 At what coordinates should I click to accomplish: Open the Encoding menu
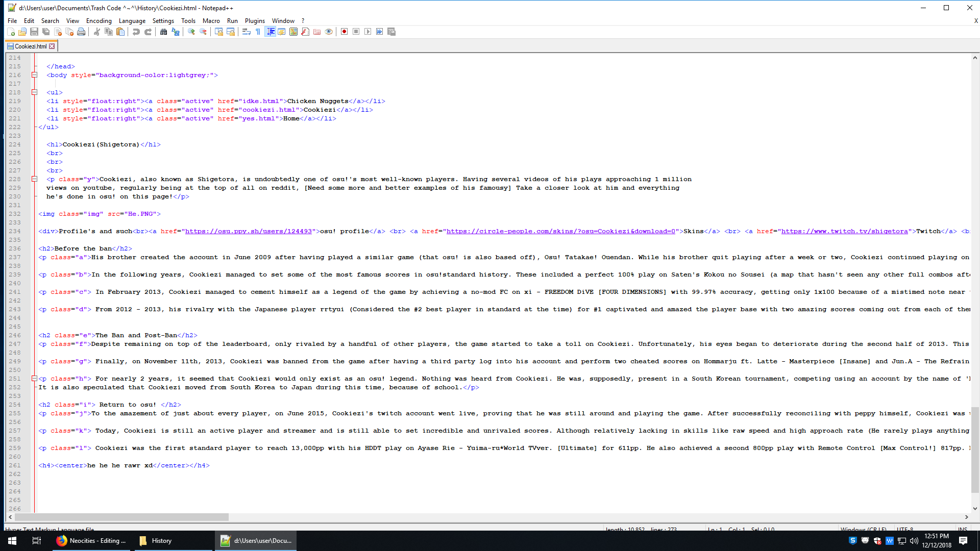(99, 21)
